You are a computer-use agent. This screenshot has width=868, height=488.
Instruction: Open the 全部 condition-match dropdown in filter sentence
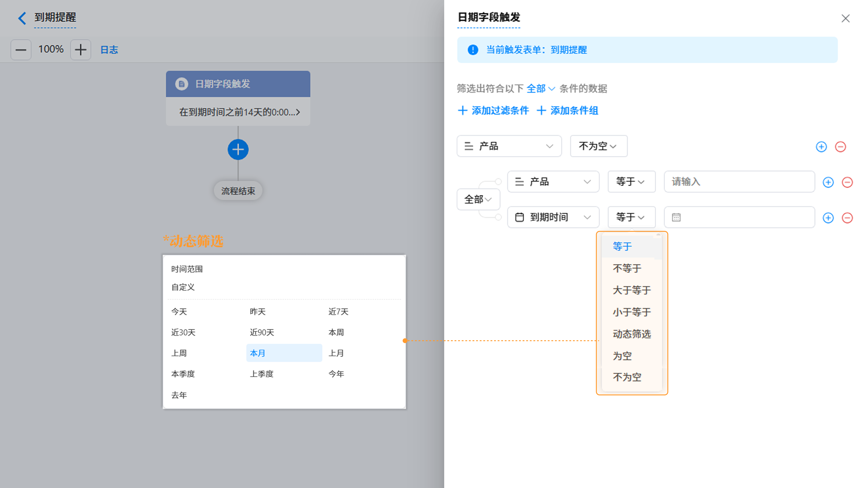[x=540, y=89]
